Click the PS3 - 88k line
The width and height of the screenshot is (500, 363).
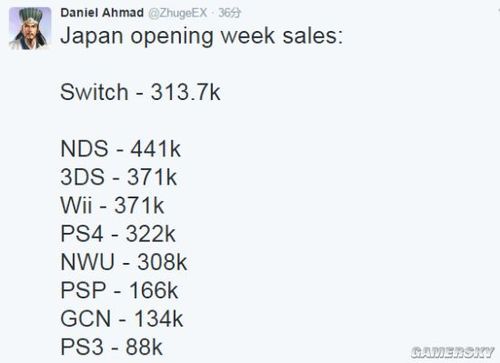[x=111, y=347]
